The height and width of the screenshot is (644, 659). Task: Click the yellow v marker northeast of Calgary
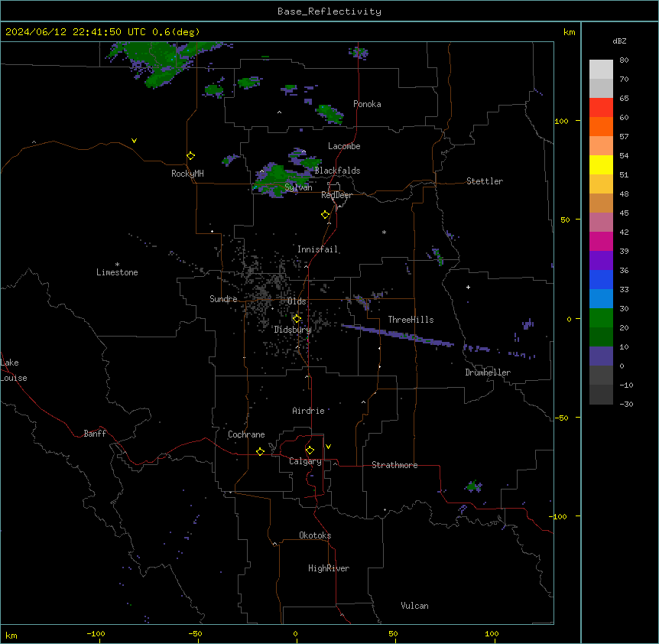[x=328, y=447]
